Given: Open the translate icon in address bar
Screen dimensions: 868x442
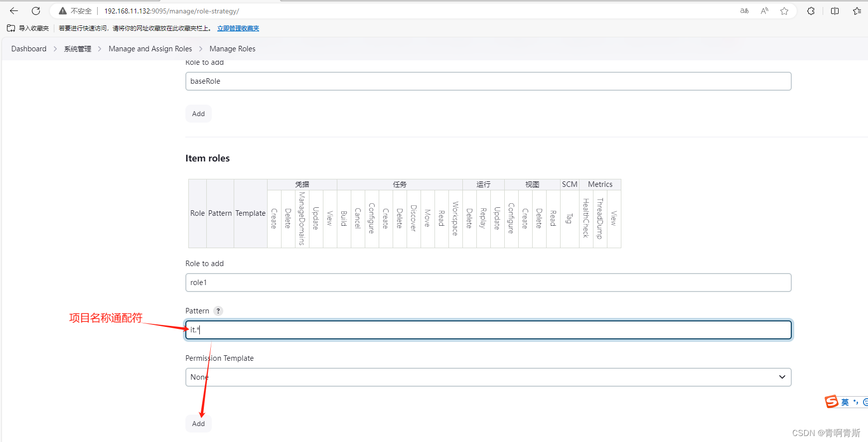Looking at the screenshot, I should (x=744, y=11).
